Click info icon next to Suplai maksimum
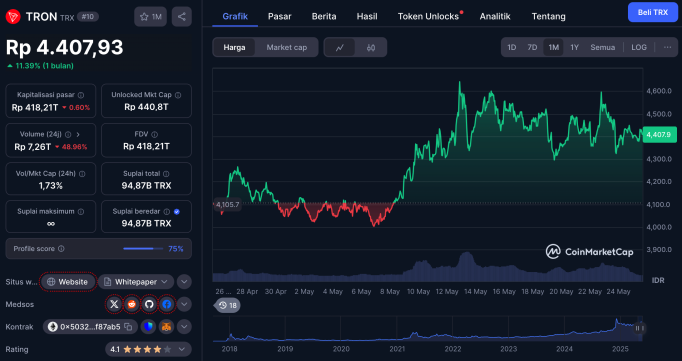 point(80,211)
